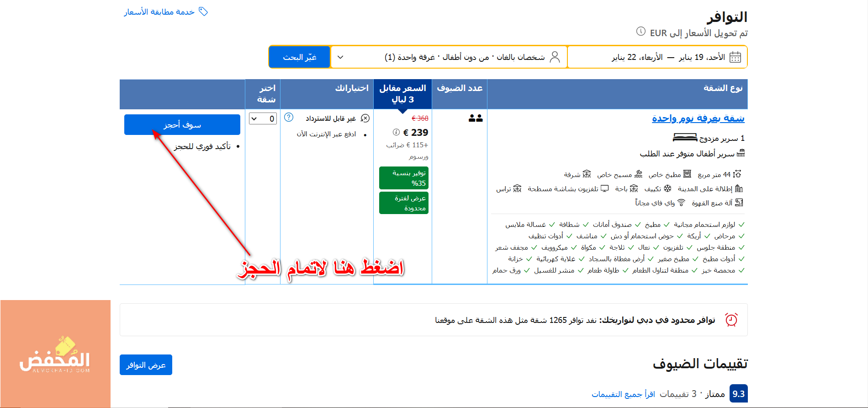Image resolution: width=868 pixels, height=408 pixels.
Task: Open the one-bedroom apartment link
Action: coord(698,118)
